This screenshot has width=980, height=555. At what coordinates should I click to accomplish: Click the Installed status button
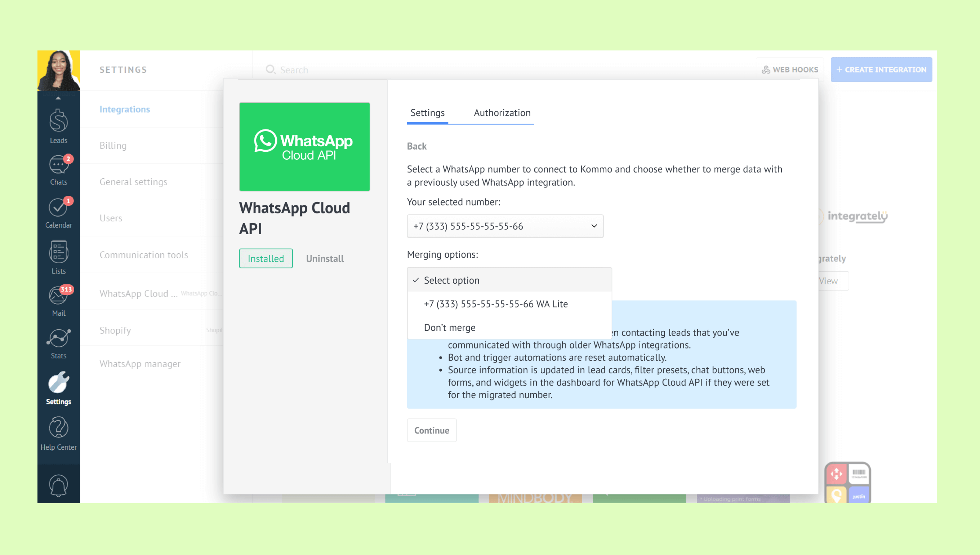(x=266, y=258)
